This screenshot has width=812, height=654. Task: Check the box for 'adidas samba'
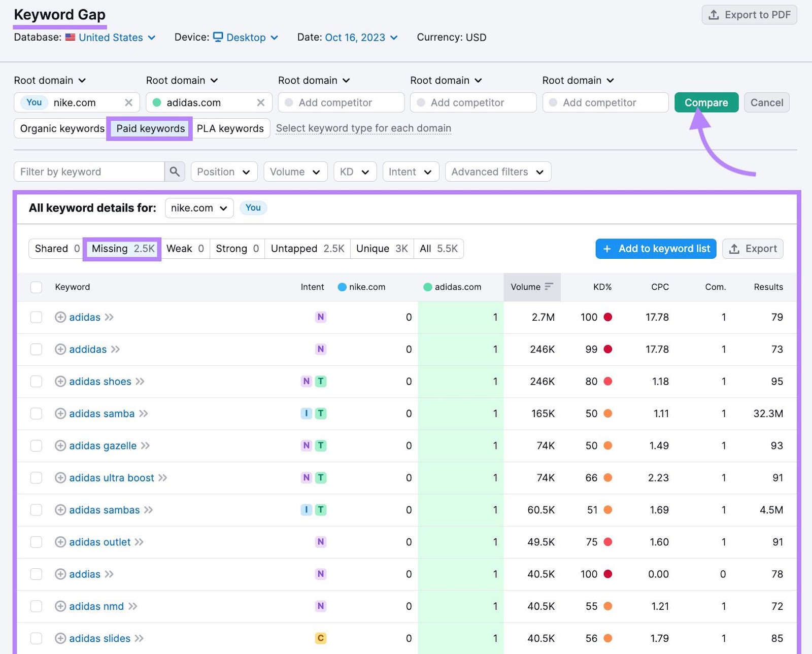tap(36, 414)
